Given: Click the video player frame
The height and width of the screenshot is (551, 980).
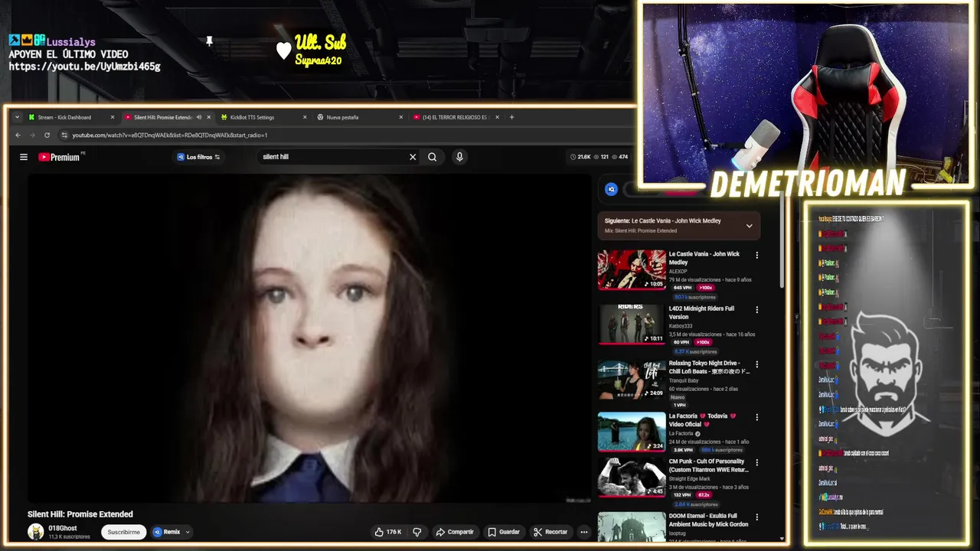Looking at the screenshot, I should (309, 338).
